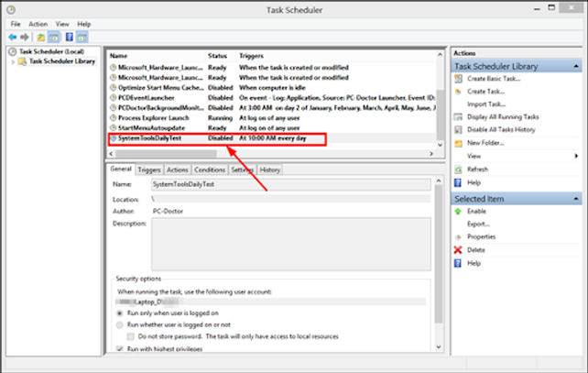Image resolution: width=588 pixels, height=373 pixels.
Task: Select the Optimize Start Menu Cache task row
Action: click(x=272, y=88)
